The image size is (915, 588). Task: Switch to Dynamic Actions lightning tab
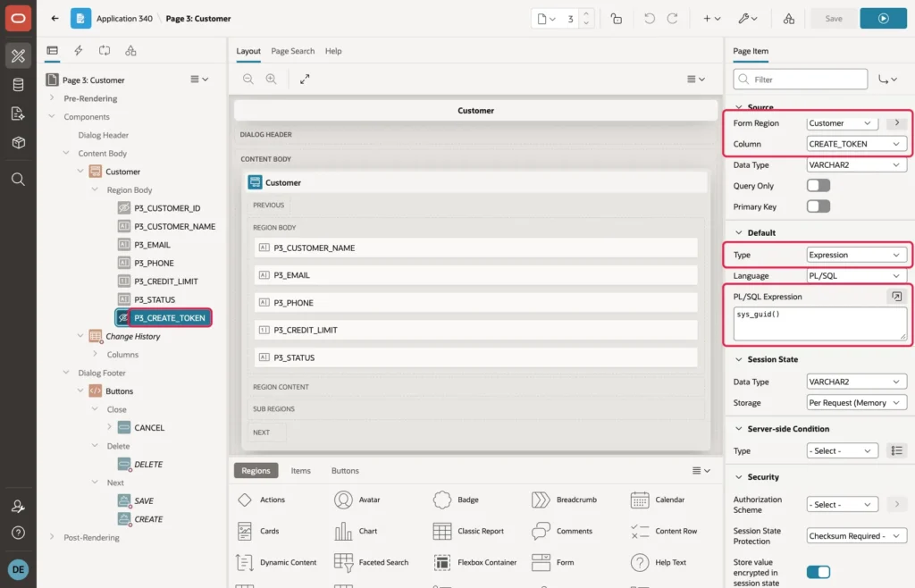tap(79, 51)
